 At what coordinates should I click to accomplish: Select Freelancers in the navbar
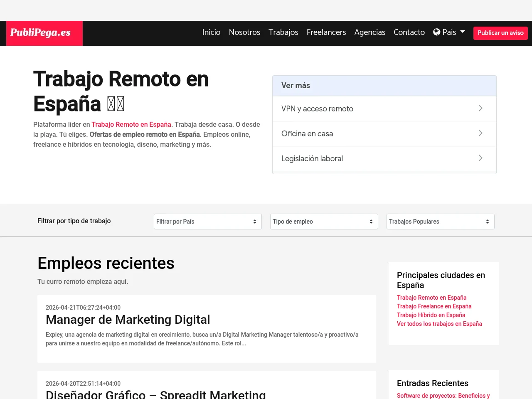pyautogui.click(x=326, y=32)
